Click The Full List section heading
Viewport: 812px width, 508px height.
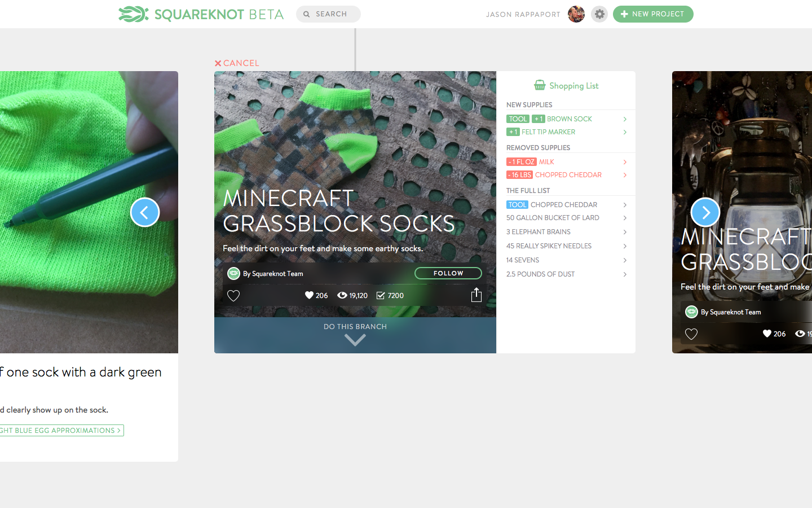[x=528, y=191]
